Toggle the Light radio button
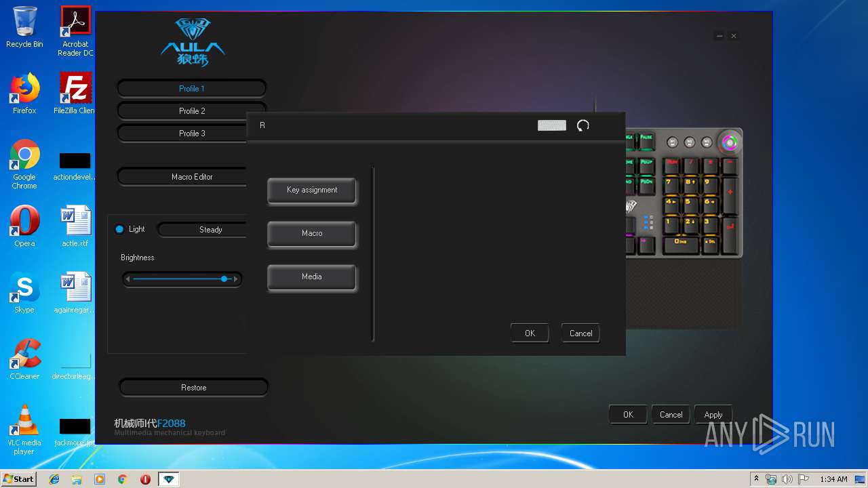This screenshot has height=488, width=868. tap(120, 229)
